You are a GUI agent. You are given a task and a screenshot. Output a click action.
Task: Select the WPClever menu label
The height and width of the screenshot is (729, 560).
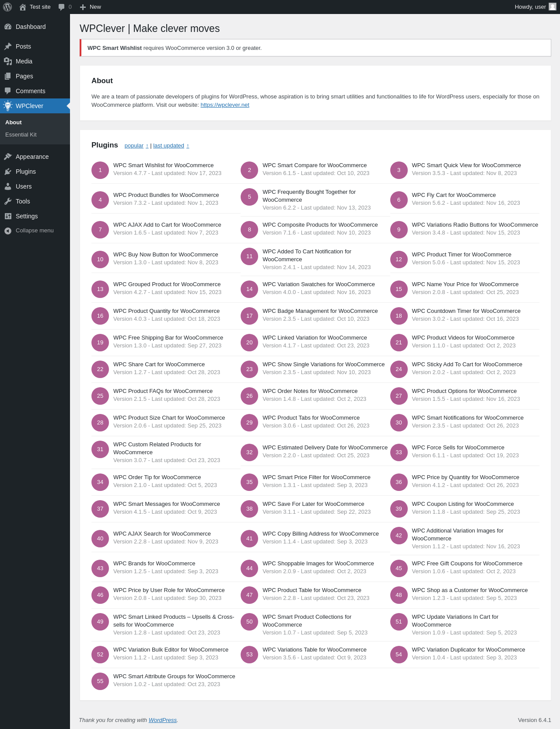click(29, 106)
